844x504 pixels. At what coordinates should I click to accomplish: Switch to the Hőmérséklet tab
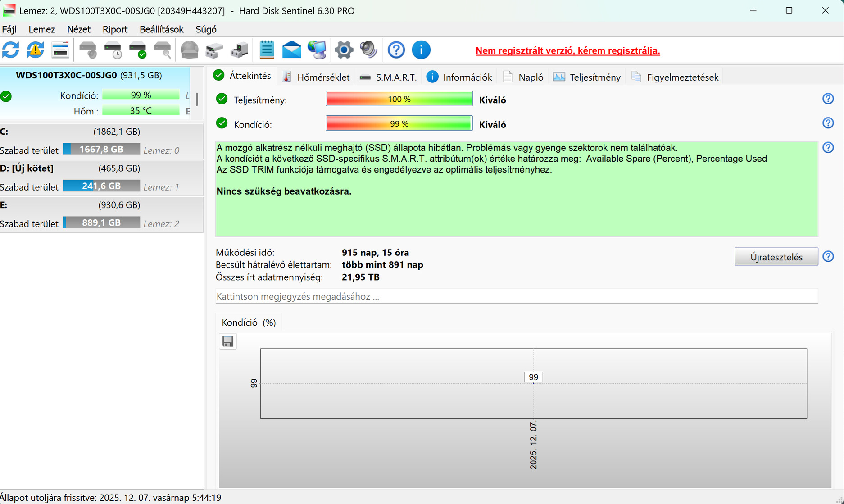tap(316, 77)
